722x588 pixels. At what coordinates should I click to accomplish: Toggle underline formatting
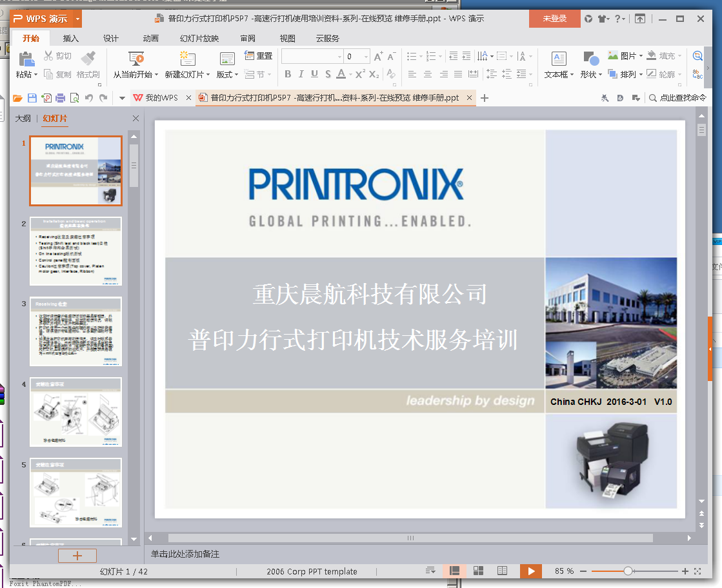tap(314, 73)
